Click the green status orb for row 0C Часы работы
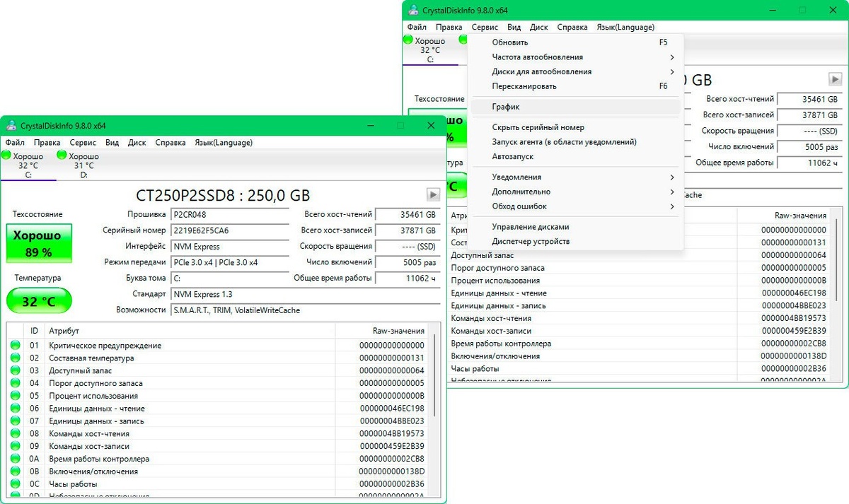This screenshot has height=504, width=849. tap(16, 484)
